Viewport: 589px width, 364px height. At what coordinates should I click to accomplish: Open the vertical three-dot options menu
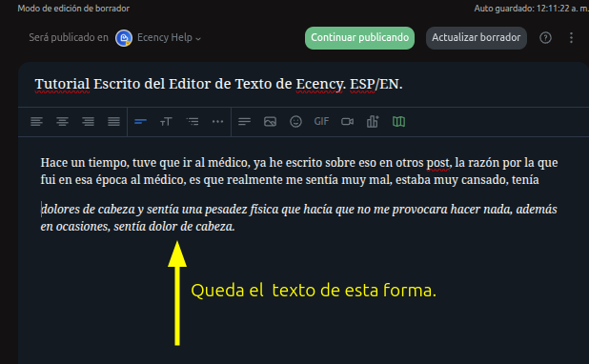coord(571,37)
